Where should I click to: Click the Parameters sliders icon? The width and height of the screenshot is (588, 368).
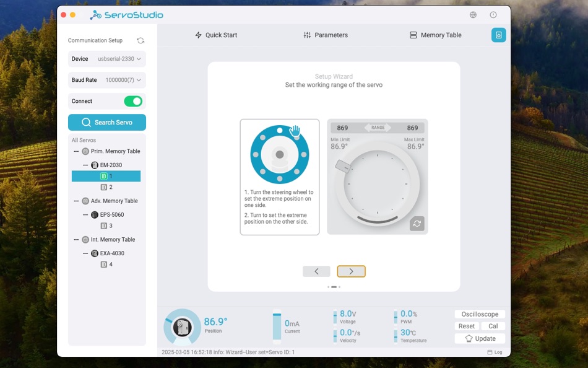click(x=307, y=35)
